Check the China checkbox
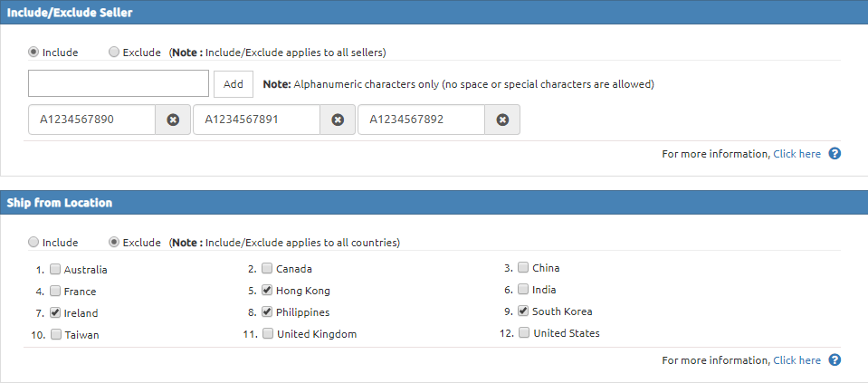 (x=523, y=267)
